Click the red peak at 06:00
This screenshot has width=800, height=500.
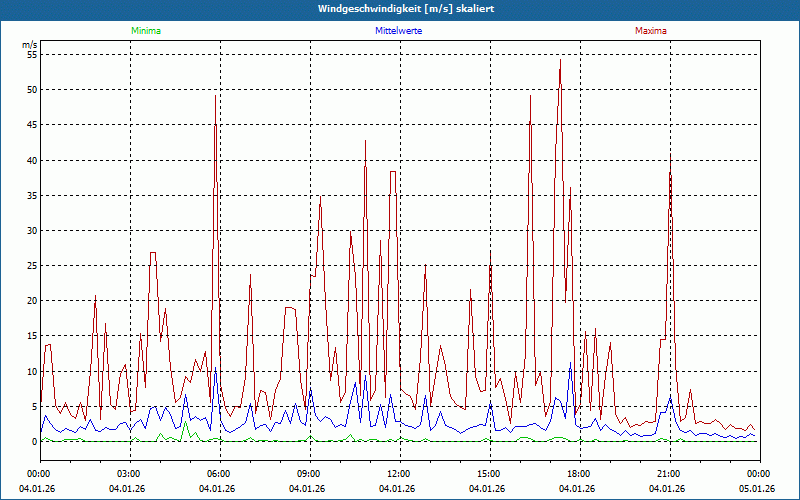tap(216, 97)
